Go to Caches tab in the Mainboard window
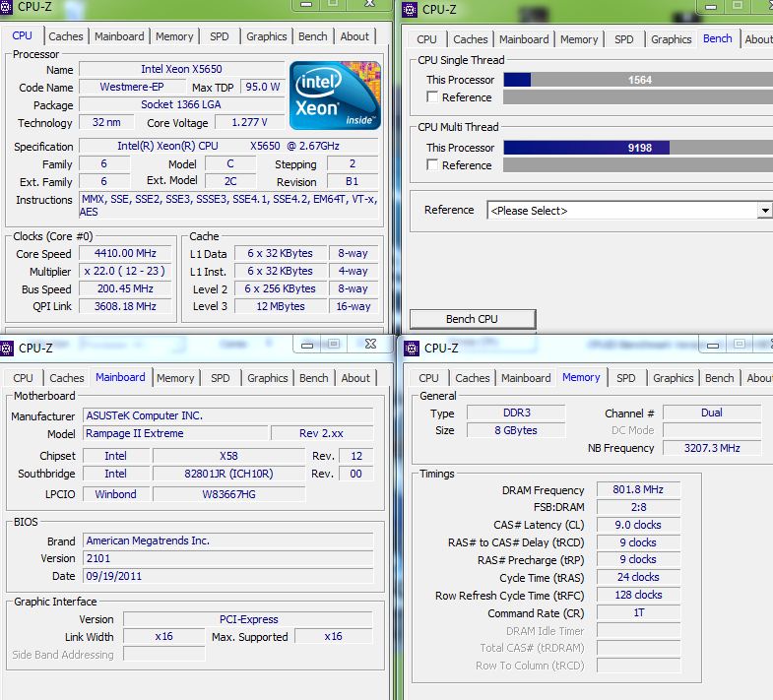The image size is (773, 700). (67, 378)
